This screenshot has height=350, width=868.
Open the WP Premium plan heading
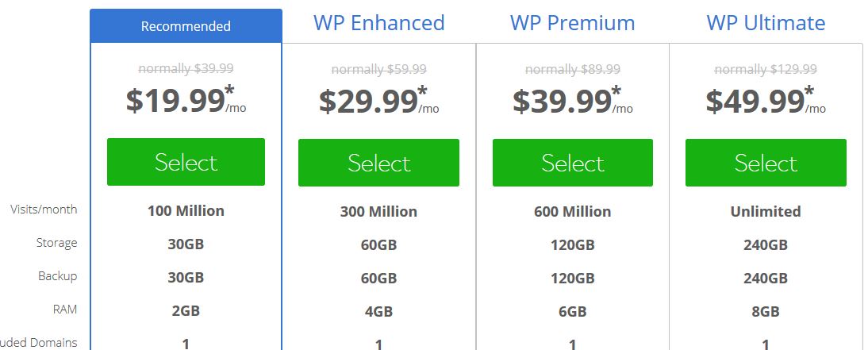[572, 23]
